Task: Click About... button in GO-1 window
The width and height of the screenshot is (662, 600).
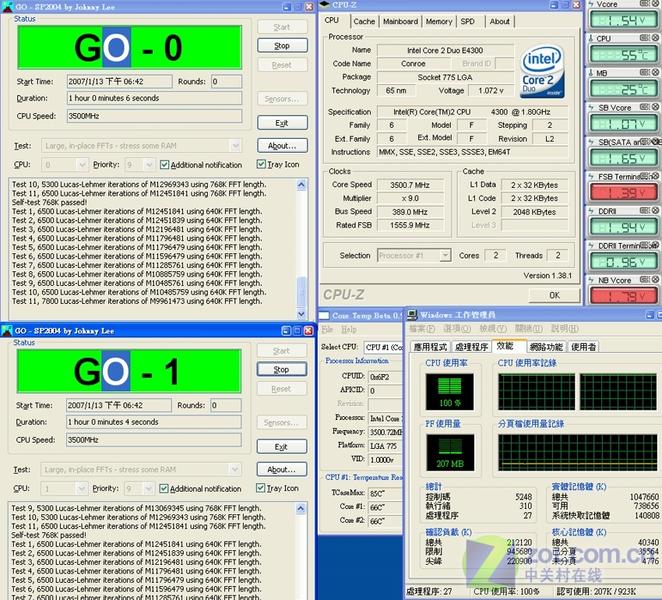Action: click(x=281, y=470)
